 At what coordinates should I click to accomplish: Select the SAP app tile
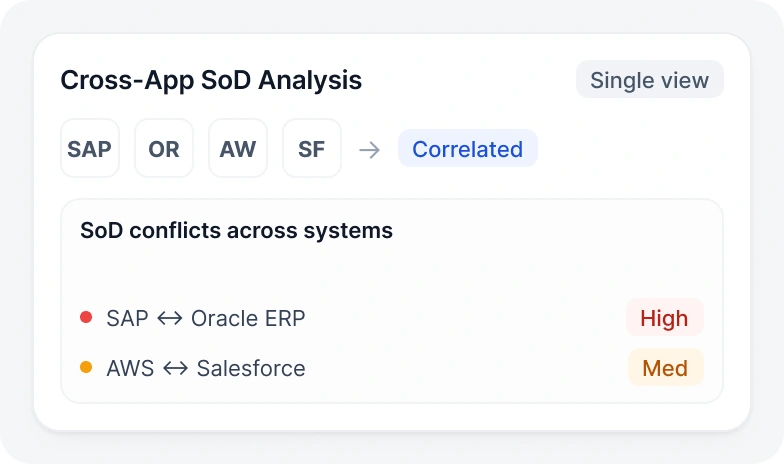point(90,148)
